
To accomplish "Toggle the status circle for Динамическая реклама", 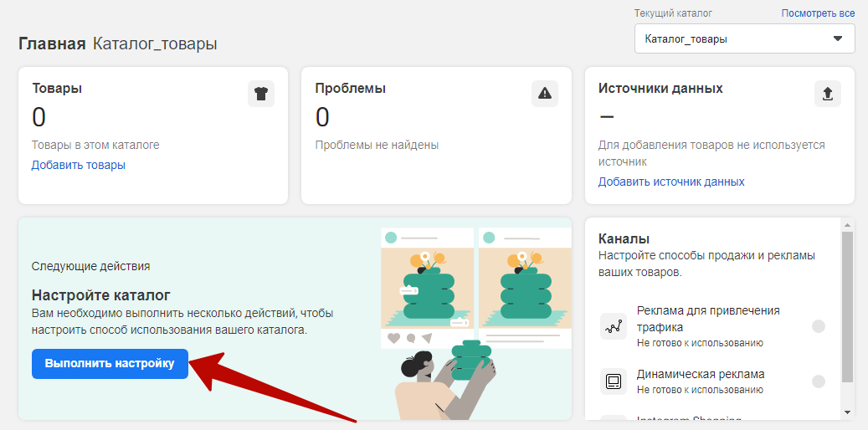I will pyautogui.click(x=819, y=381).
